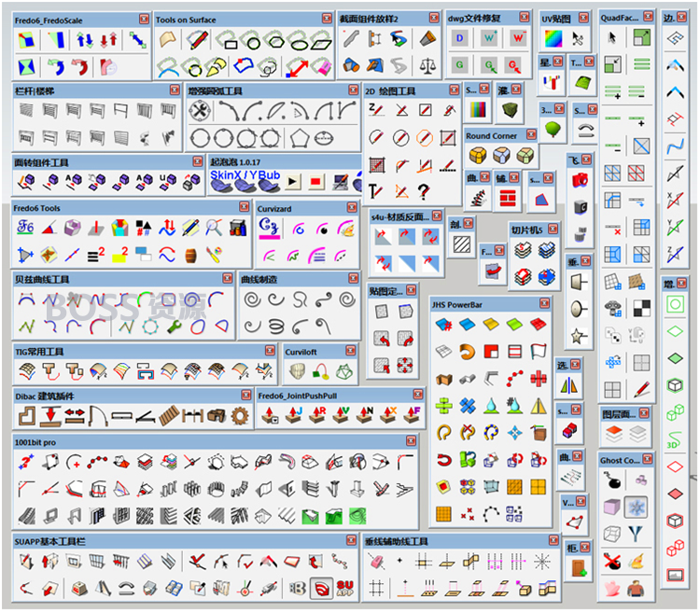
Task: Select the pentagon tool in 增强圆弧工具
Action: [299, 139]
